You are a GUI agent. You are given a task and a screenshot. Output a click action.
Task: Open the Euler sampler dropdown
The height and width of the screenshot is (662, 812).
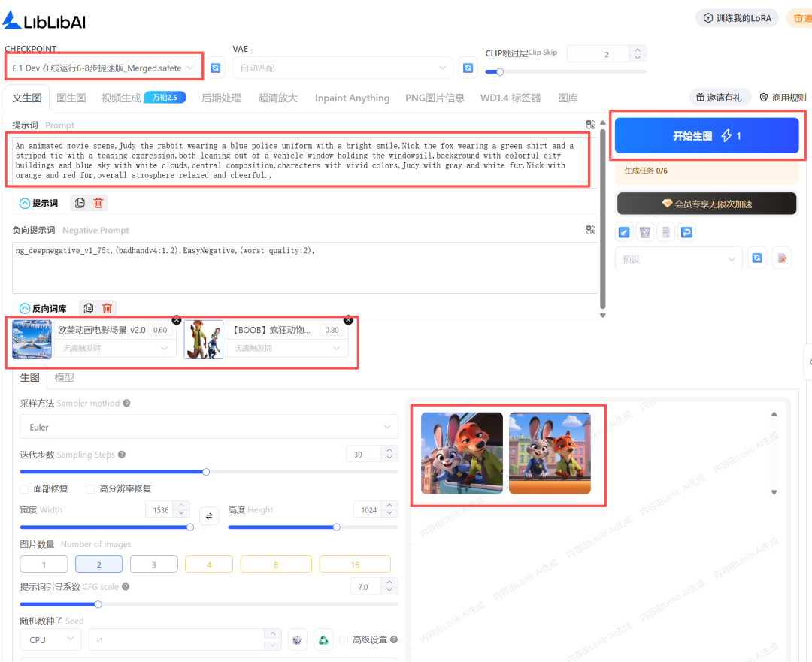pyautogui.click(x=209, y=427)
